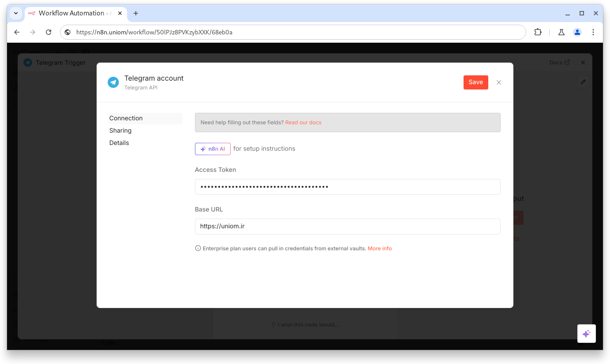The width and height of the screenshot is (610, 364).
Task: Open the More info link
Action: (x=380, y=249)
